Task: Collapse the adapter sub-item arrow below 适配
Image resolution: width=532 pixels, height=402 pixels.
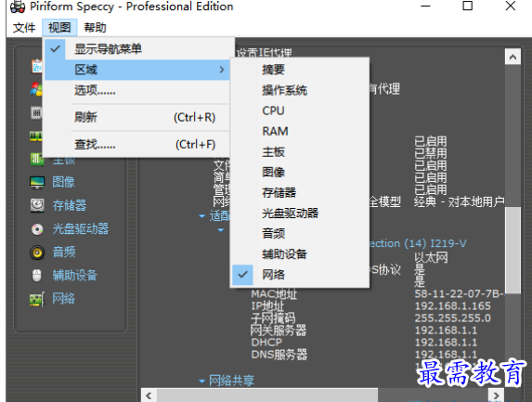Action: coord(221,230)
